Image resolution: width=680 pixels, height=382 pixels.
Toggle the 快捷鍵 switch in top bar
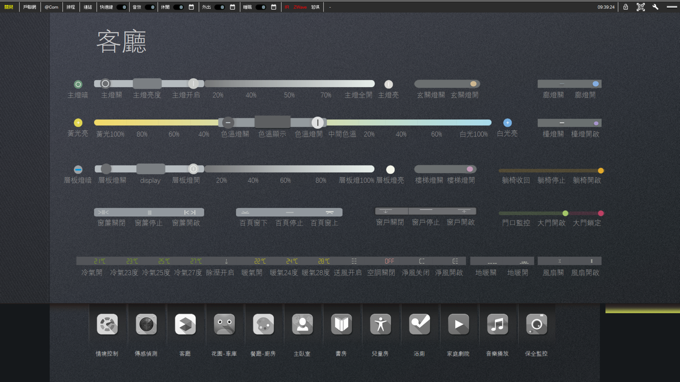point(122,7)
